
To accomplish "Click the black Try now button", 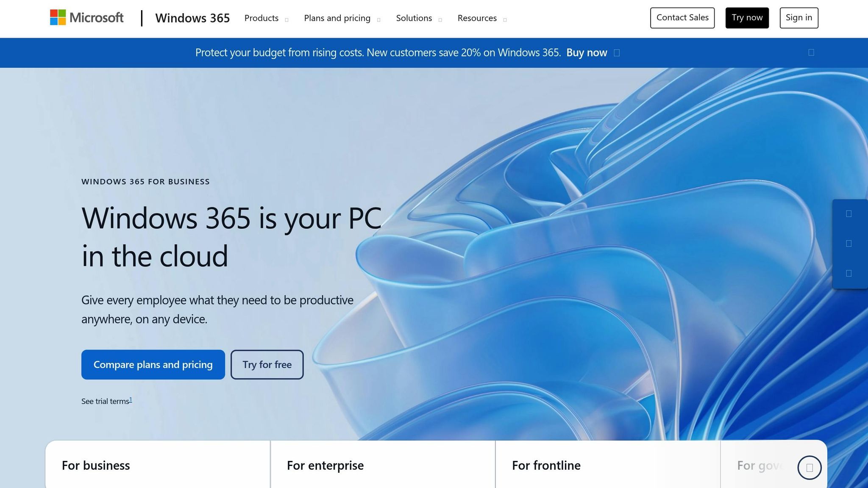I will 747,18.
